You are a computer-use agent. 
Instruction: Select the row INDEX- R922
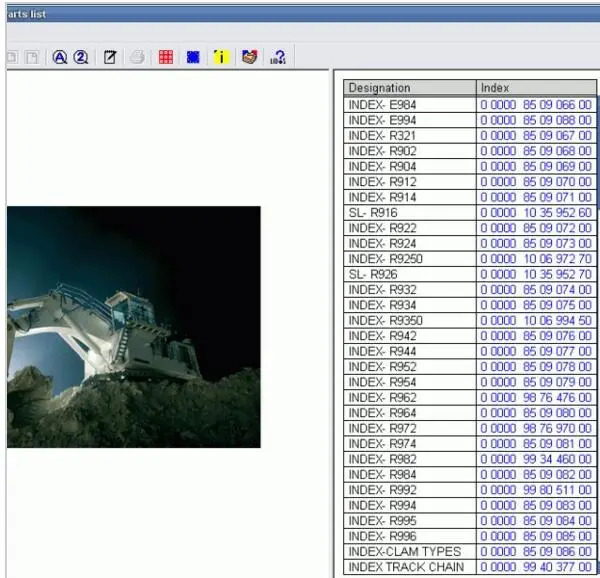[470, 228]
